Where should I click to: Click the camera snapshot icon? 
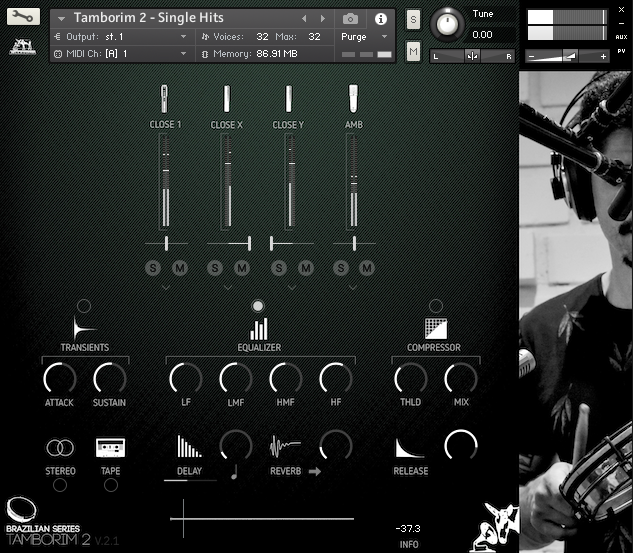(350, 19)
